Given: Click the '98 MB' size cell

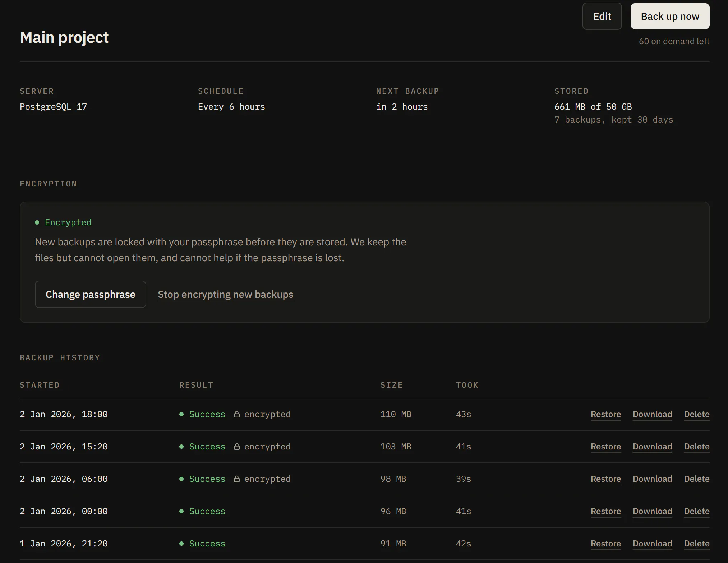Looking at the screenshot, I should [393, 479].
